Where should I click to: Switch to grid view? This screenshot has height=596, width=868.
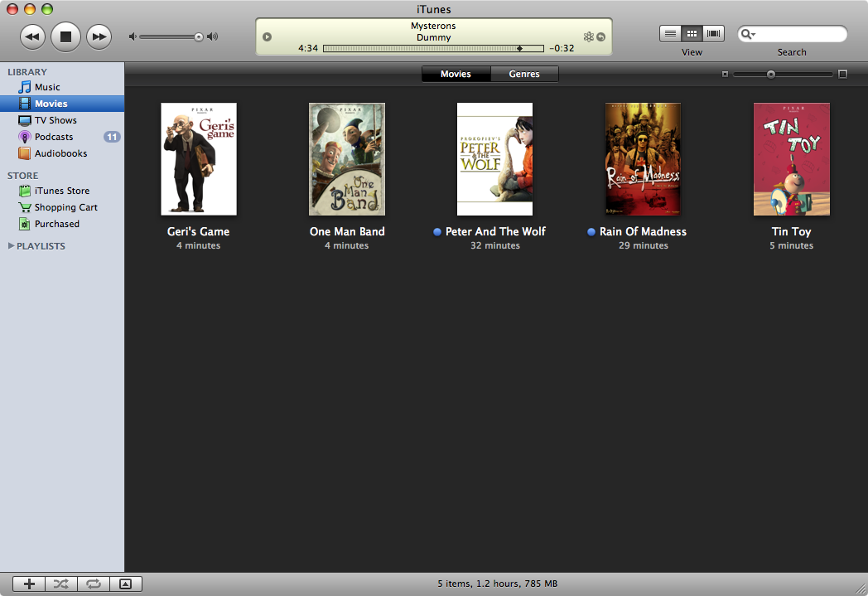(692, 34)
